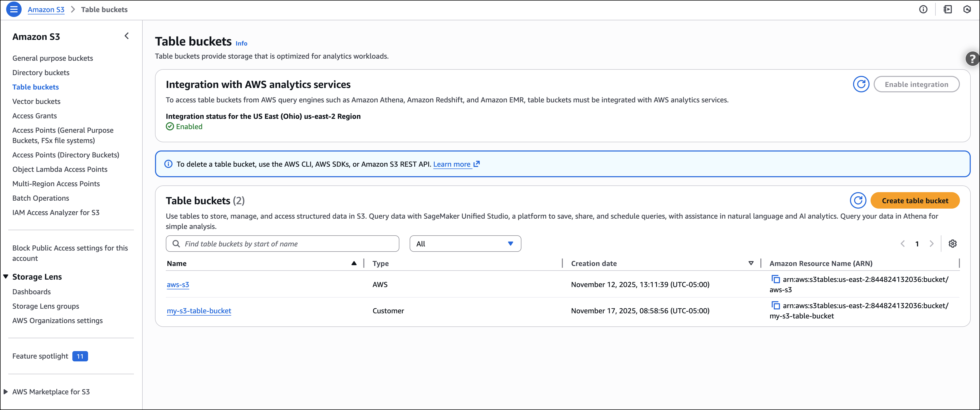The height and width of the screenshot is (410, 980).
Task: Open Vector buckets in the sidebar
Action: point(36,101)
